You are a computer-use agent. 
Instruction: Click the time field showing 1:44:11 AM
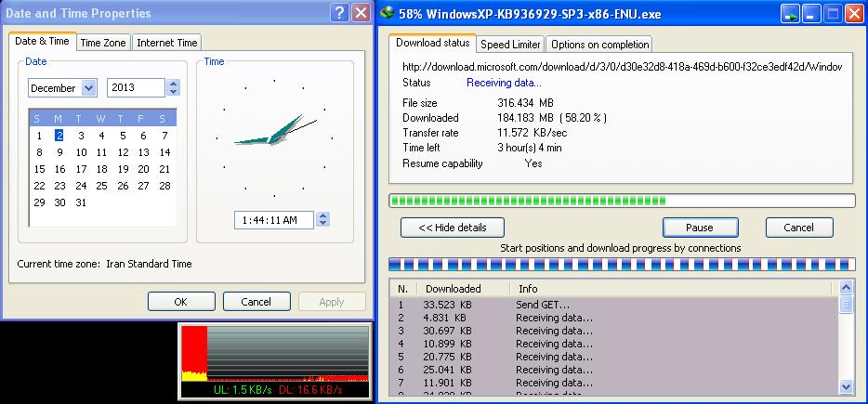coord(274,220)
